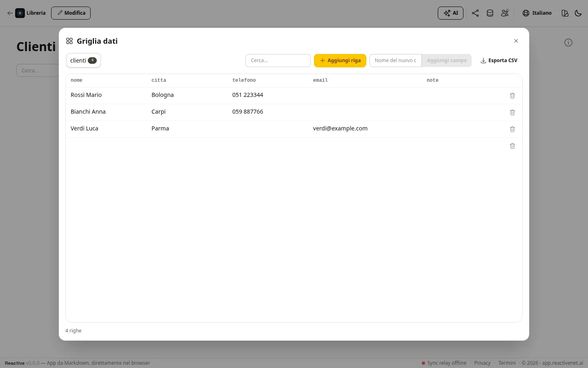The height and width of the screenshot is (368, 588).
Task: Click the Clienti page heading
Action: tap(36, 47)
